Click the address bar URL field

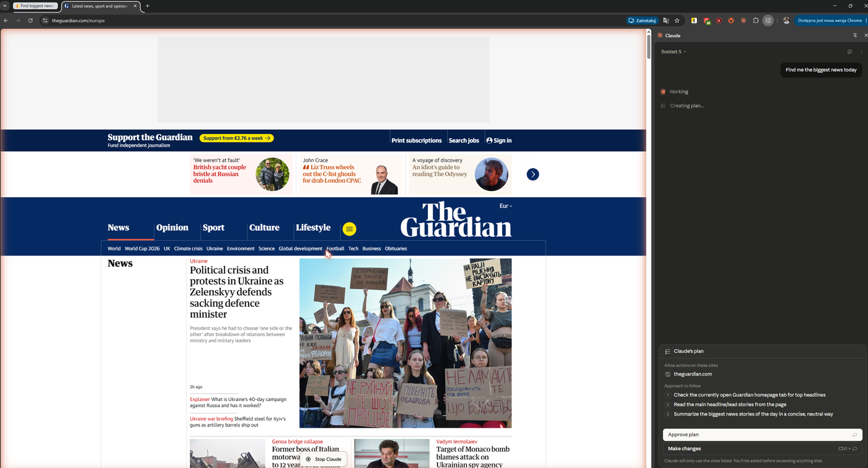coord(335,20)
